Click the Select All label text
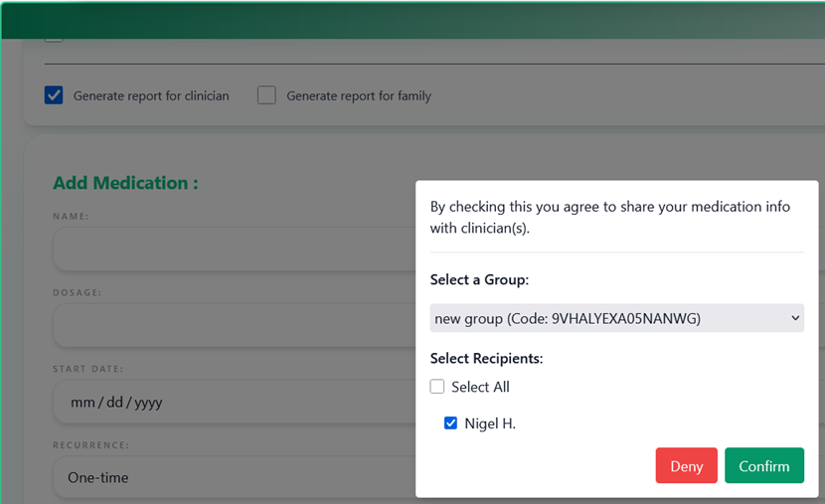This screenshot has height=504, width=825. [x=480, y=387]
